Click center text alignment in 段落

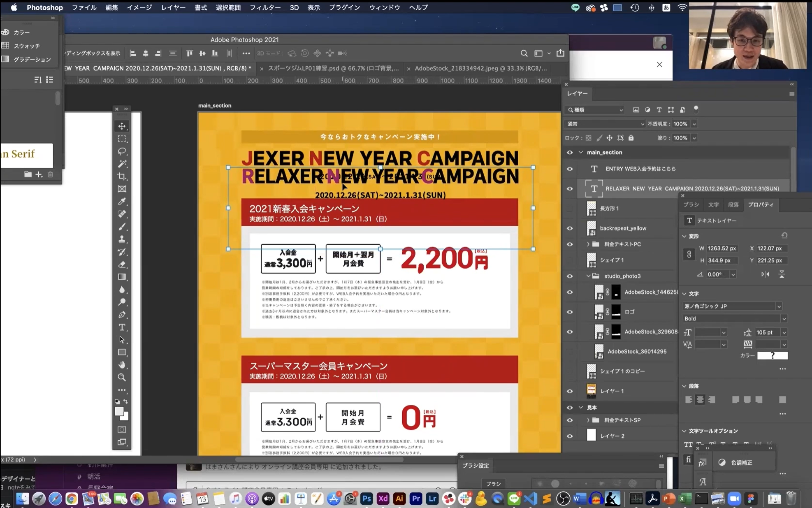pos(700,399)
